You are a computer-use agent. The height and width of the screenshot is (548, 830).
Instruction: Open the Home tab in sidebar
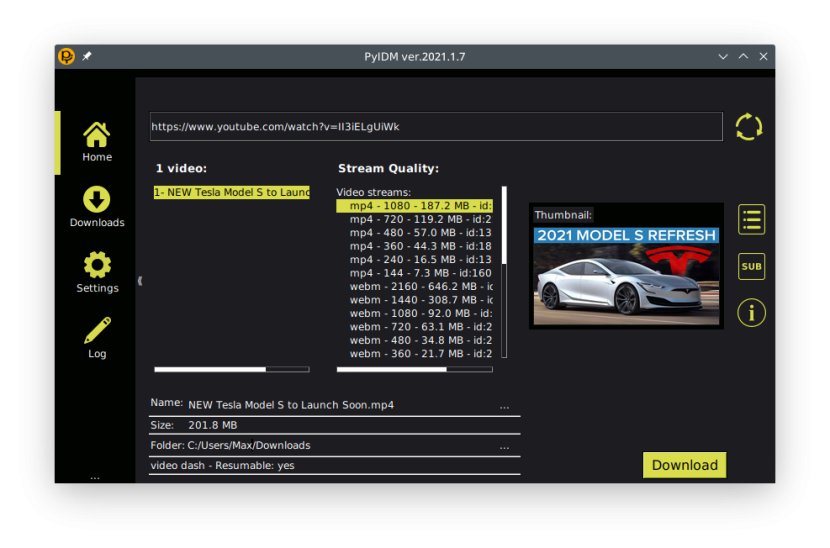pyautogui.click(x=97, y=142)
